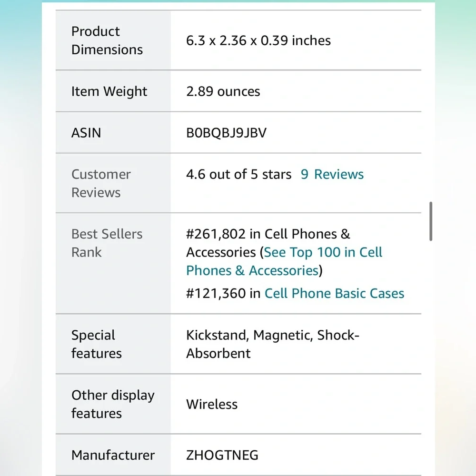This screenshot has height=476, width=476.
Task: Click the Product Dimensions label
Action: 107,40
